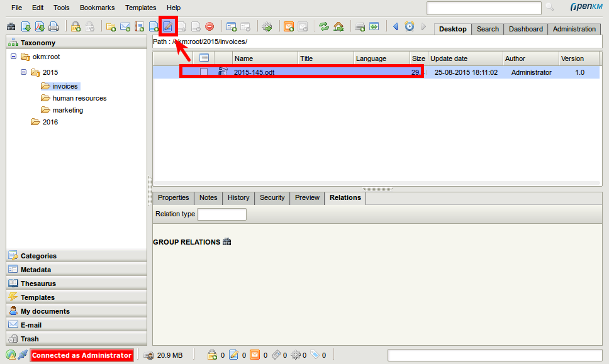Tick the checkbox for 2015-145.odt
This screenshot has height=364, width=609.
tap(204, 72)
